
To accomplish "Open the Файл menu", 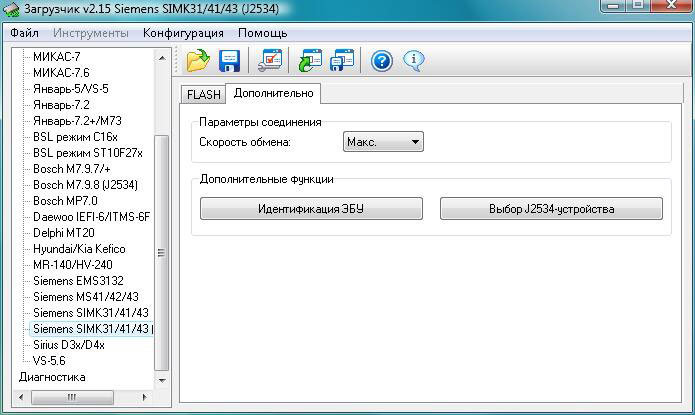I will pyautogui.click(x=25, y=33).
